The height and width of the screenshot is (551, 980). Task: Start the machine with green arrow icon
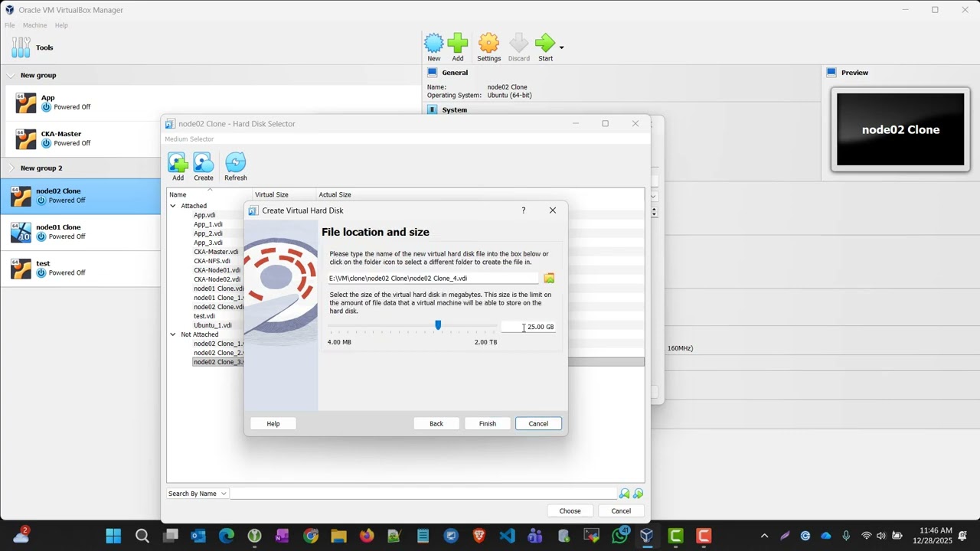(x=544, y=43)
